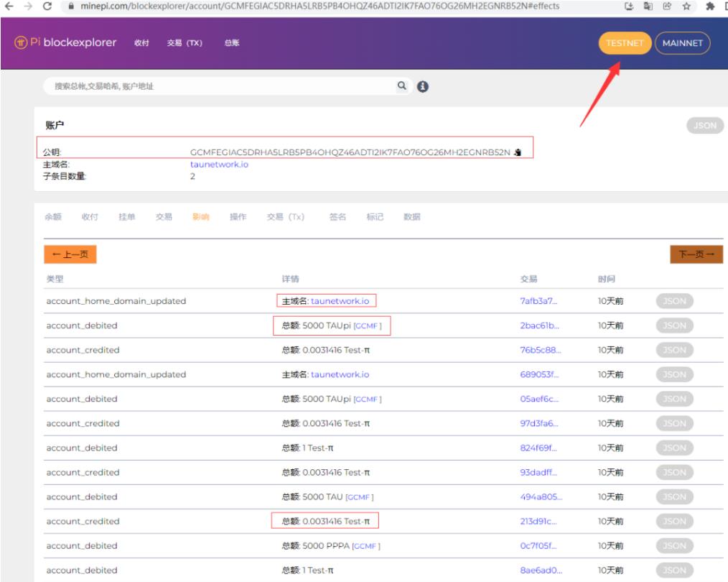Image resolution: width=728 pixels, height=582 pixels.
Task: Open transaction link 05aef6c
Action: [539, 399]
